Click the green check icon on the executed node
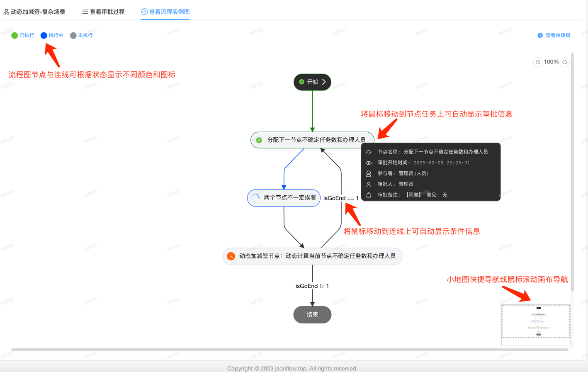Screen dimensions: 588x372 coord(259,140)
